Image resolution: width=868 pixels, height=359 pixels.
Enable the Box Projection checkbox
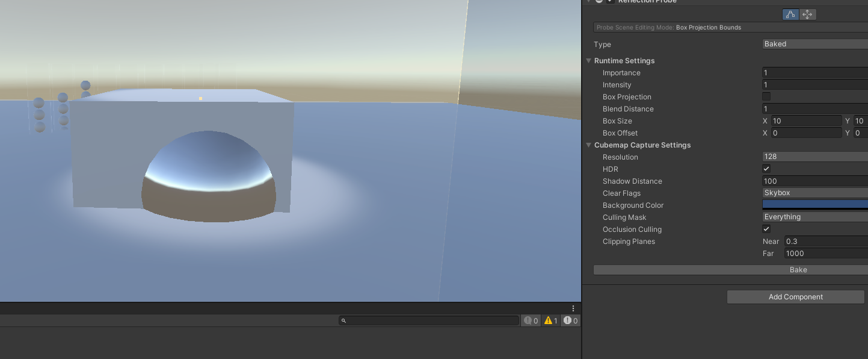(766, 96)
